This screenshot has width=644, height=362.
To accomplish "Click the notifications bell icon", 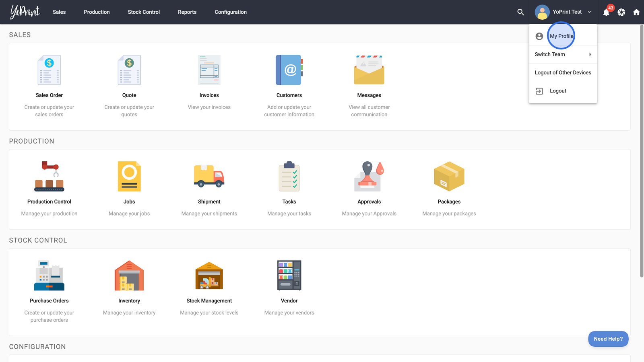I will [x=606, y=12].
